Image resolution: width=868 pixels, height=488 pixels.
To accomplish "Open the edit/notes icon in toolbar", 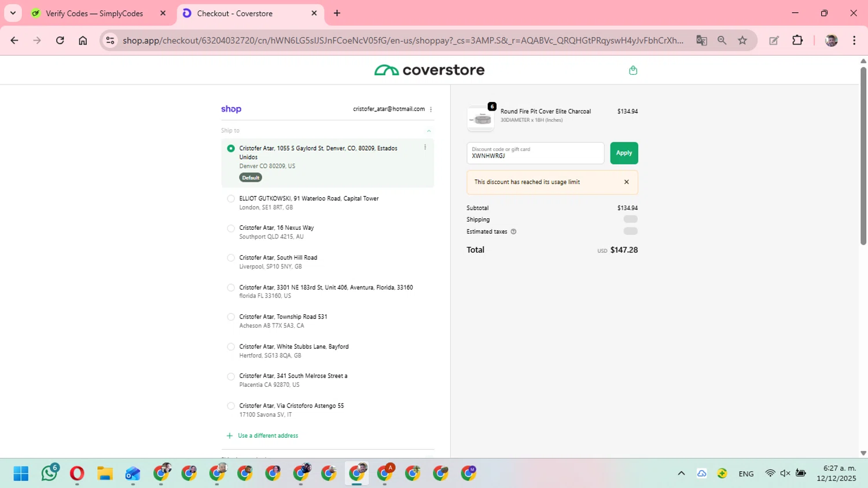I will 774,40.
